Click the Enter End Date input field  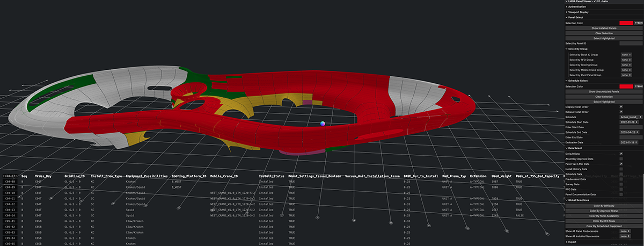631,138
